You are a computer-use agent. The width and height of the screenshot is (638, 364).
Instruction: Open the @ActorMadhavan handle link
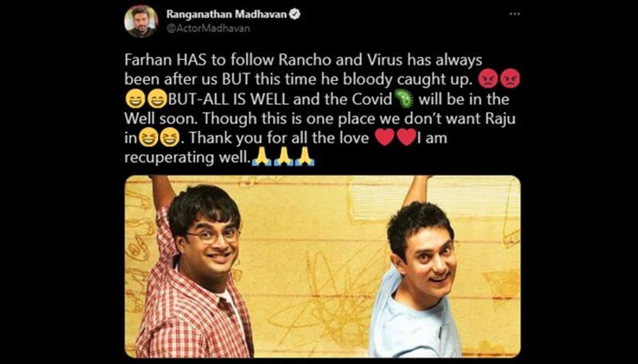pyautogui.click(x=208, y=28)
